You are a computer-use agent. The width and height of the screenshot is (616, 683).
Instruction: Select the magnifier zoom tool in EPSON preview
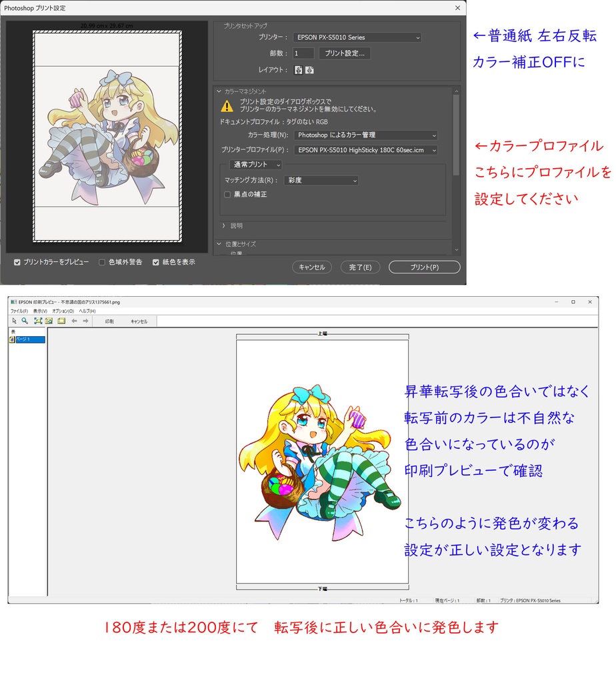pos(25,321)
